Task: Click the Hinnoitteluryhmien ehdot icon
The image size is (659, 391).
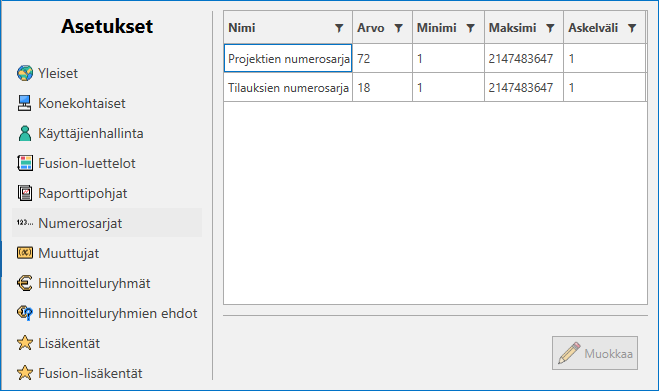Action: pos(25,313)
